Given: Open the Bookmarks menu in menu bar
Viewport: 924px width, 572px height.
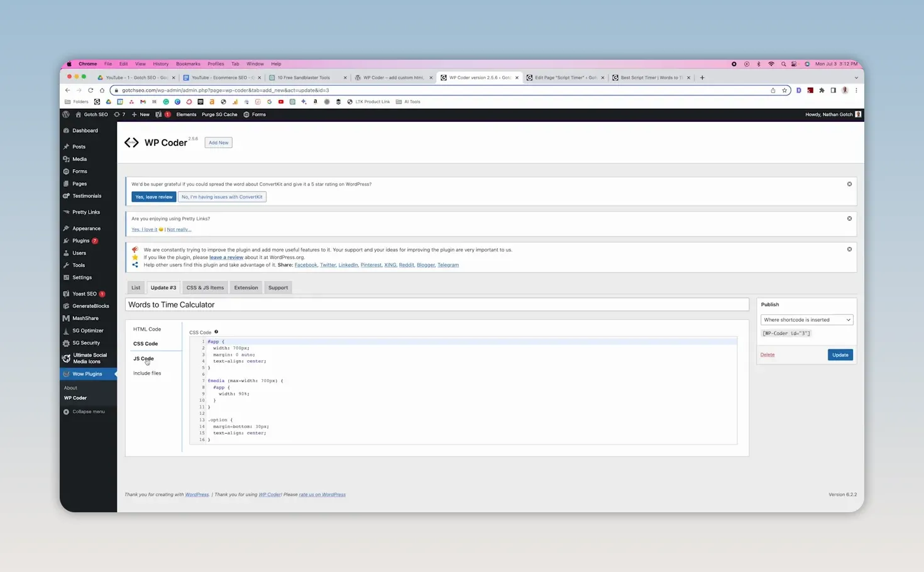Looking at the screenshot, I should coord(188,64).
